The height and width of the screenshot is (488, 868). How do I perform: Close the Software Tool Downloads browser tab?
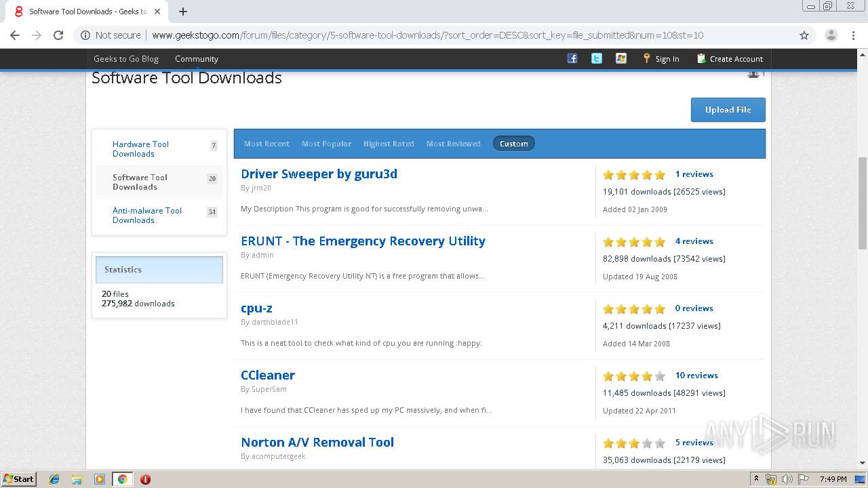coord(157,12)
